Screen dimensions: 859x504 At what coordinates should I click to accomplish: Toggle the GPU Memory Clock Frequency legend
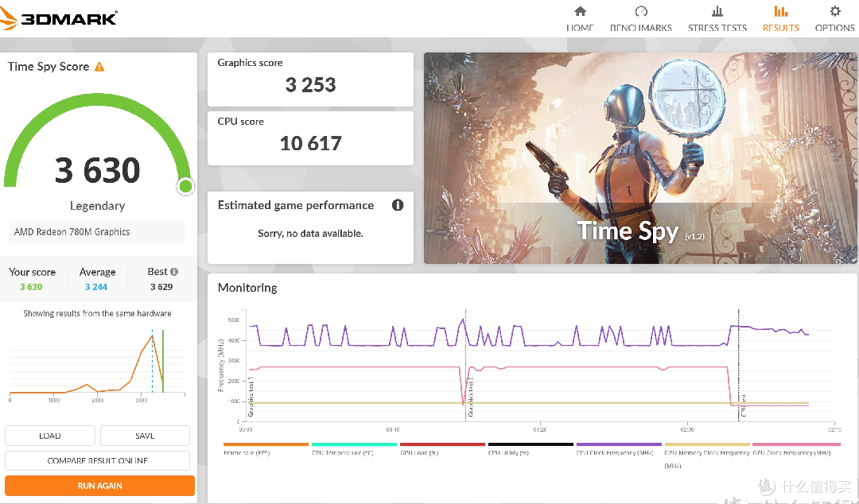[x=707, y=444]
